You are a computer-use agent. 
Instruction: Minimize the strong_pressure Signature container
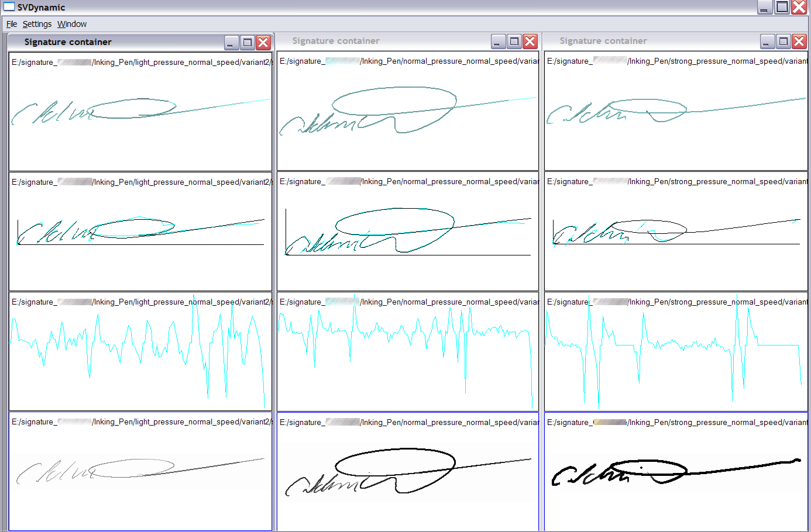768,41
